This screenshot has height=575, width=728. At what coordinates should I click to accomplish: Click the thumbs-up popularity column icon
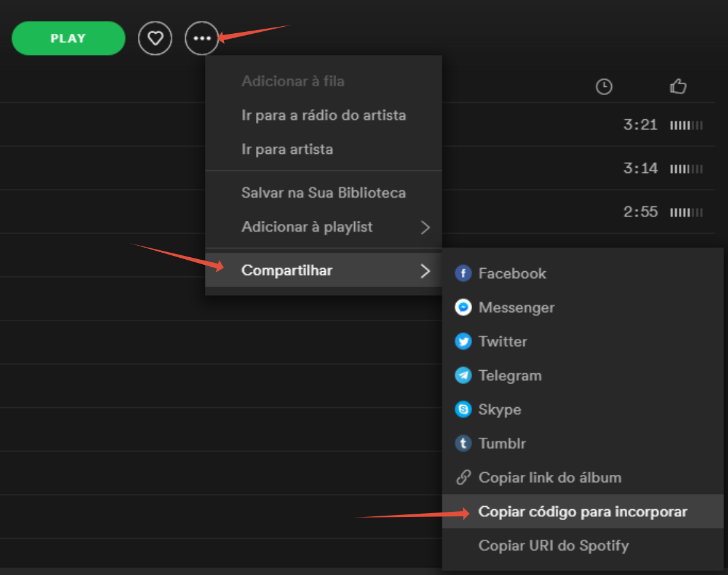678,86
